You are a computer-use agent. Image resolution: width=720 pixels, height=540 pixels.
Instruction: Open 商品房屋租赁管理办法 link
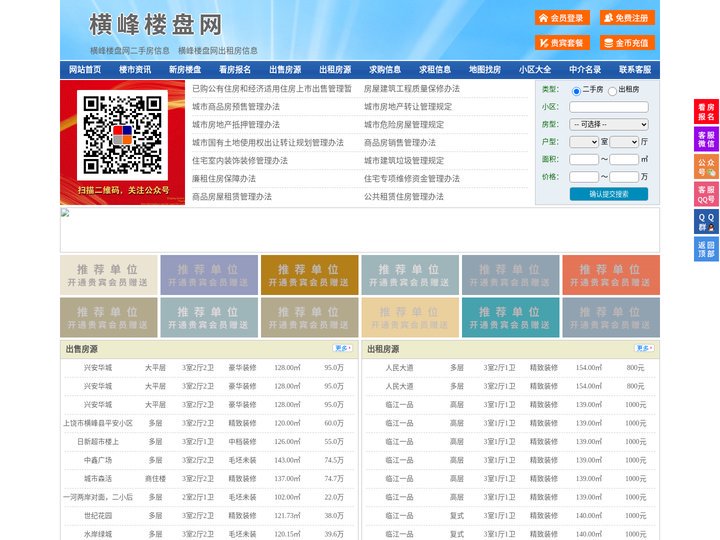point(232,197)
